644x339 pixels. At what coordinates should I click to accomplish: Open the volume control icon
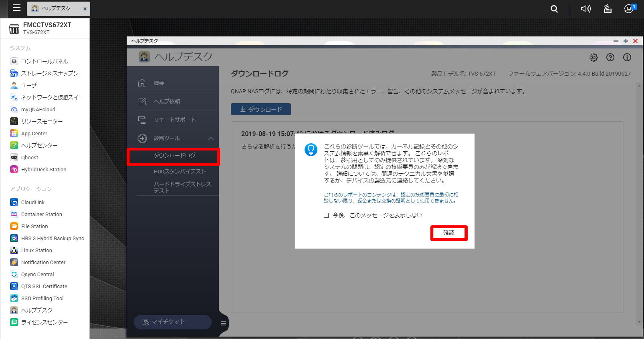click(x=585, y=9)
